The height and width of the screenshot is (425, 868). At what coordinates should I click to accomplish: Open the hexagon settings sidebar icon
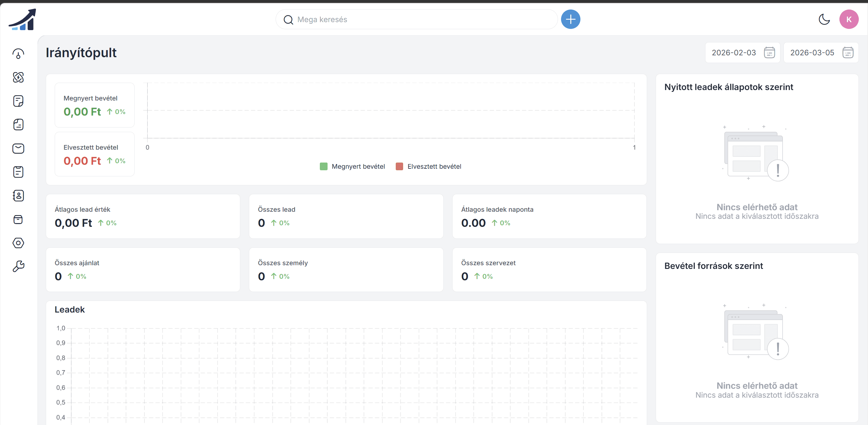(x=18, y=243)
